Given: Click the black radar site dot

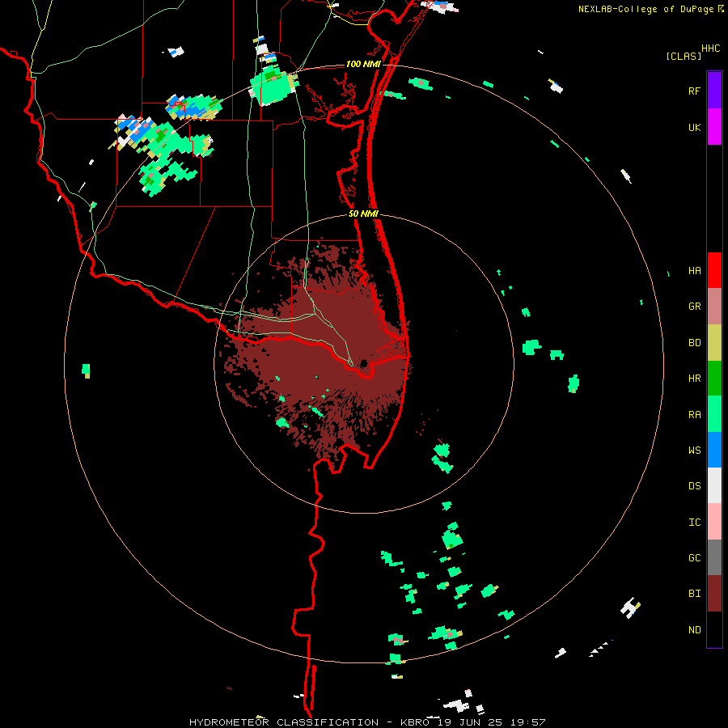Looking at the screenshot, I should coord(364,363).
